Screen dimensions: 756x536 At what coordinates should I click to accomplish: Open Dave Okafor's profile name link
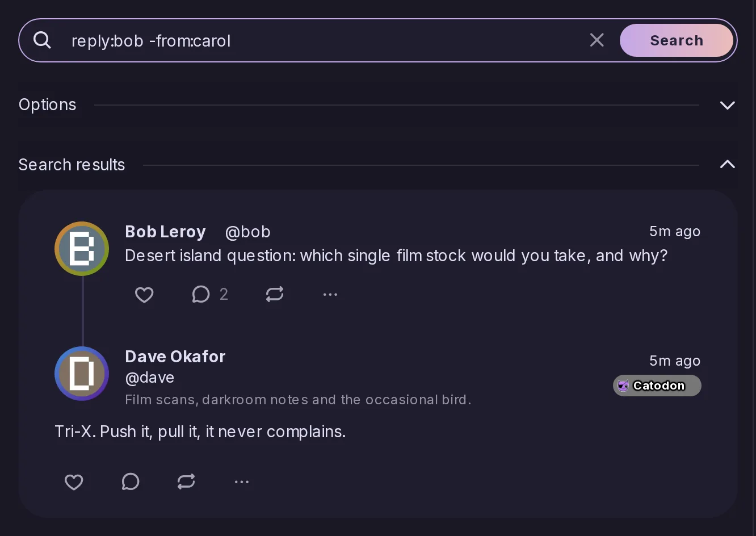[175, 357]
